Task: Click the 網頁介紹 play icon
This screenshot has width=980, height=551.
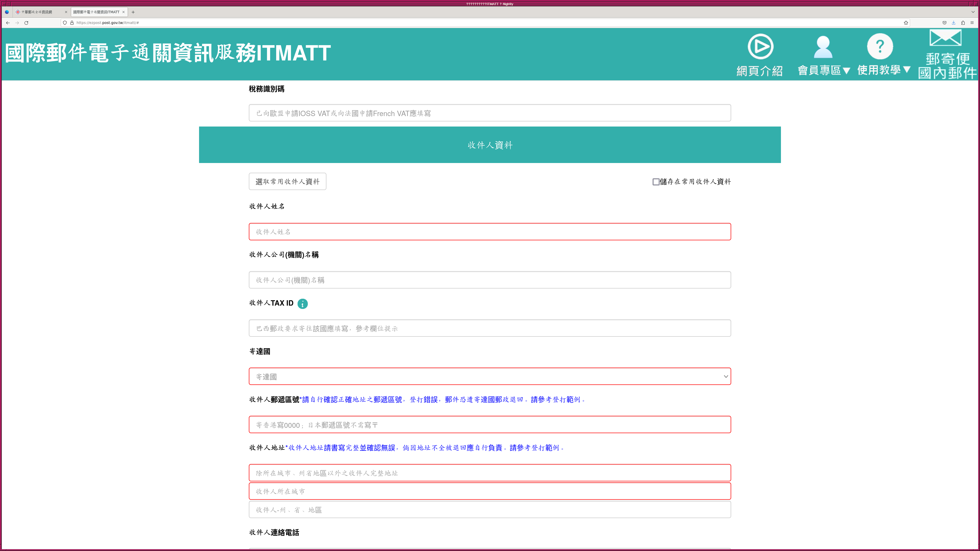Action: [760, 47]
